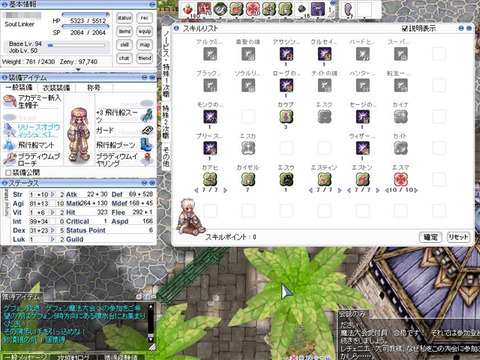
Task: Click the status button in basic info
Action: click(124, 18)
